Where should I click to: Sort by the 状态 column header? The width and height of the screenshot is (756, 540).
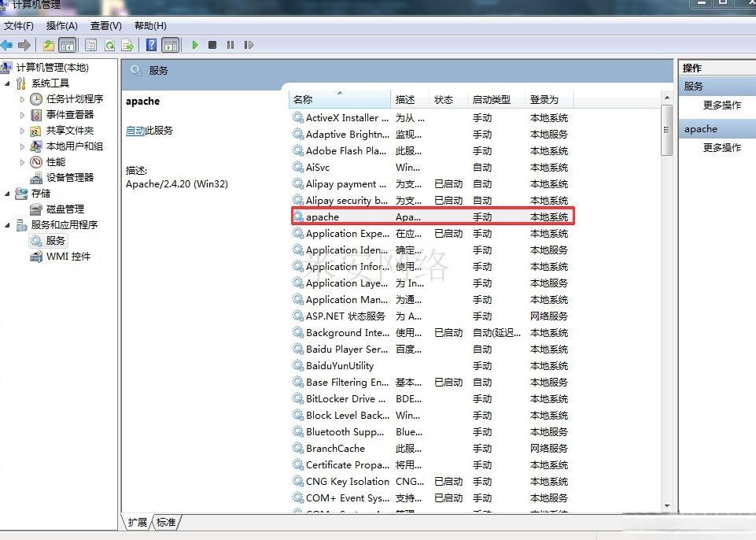(x=448, y=99)
